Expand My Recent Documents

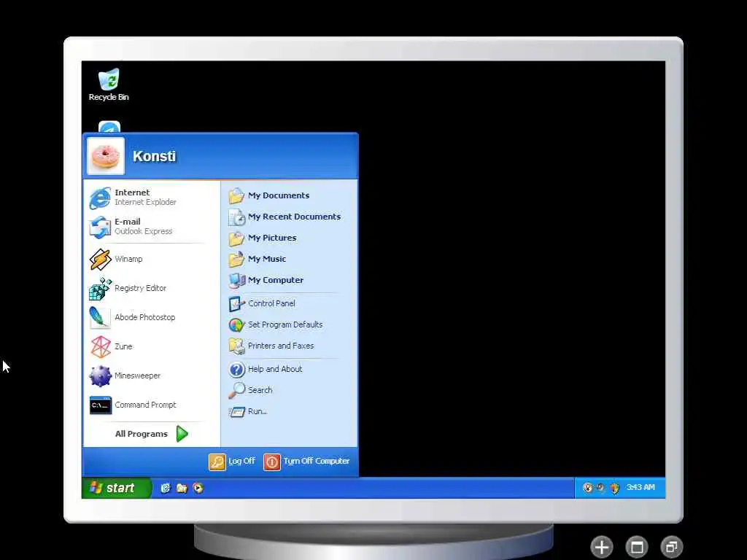click(290, 217)
